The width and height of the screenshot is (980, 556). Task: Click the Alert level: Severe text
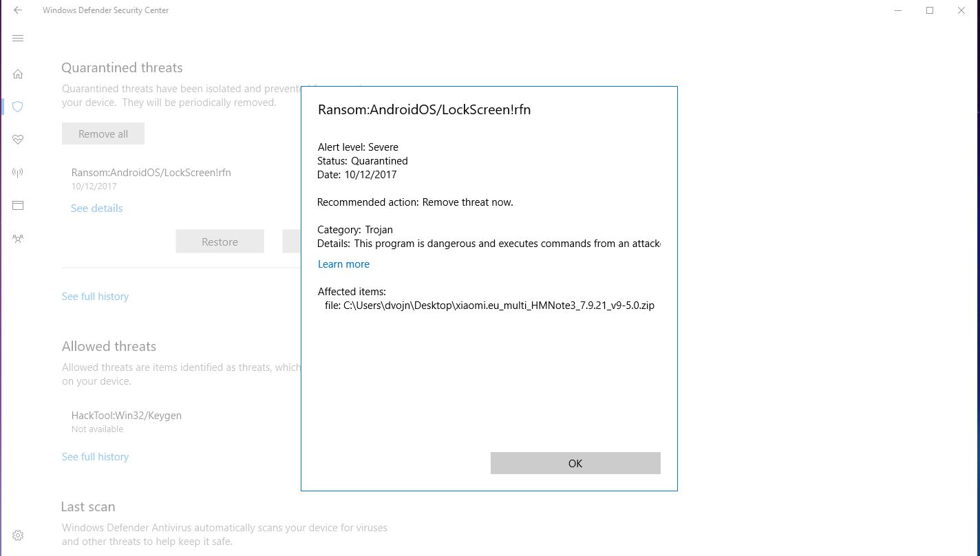[x=358, y=147]
